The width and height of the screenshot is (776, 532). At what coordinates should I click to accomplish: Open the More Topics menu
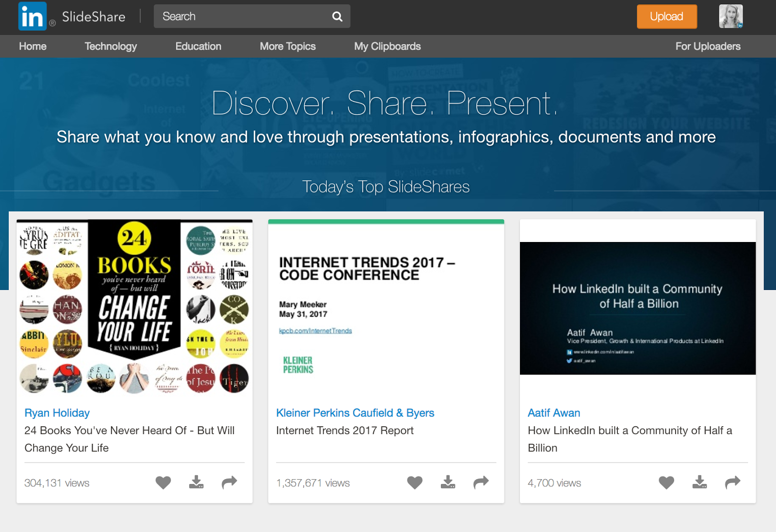tap(288, 47)
